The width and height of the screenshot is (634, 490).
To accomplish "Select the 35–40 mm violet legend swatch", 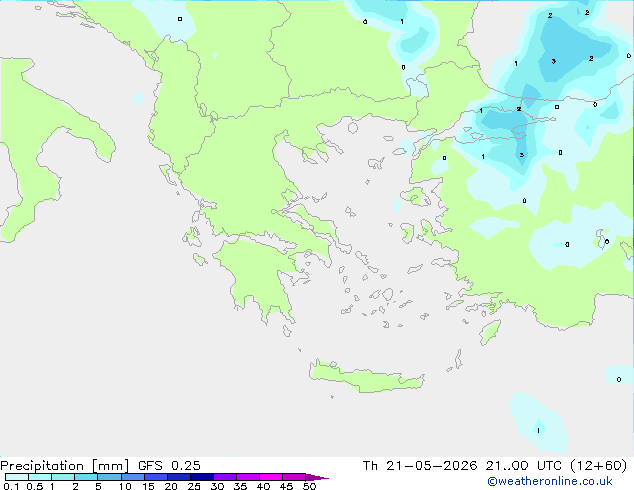I will click(x=248, y=477).
